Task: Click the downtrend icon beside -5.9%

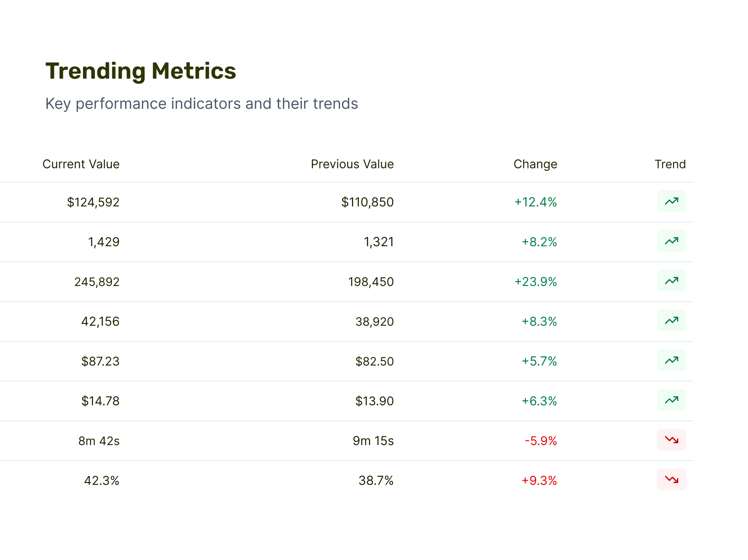Action: coord(671,440)
